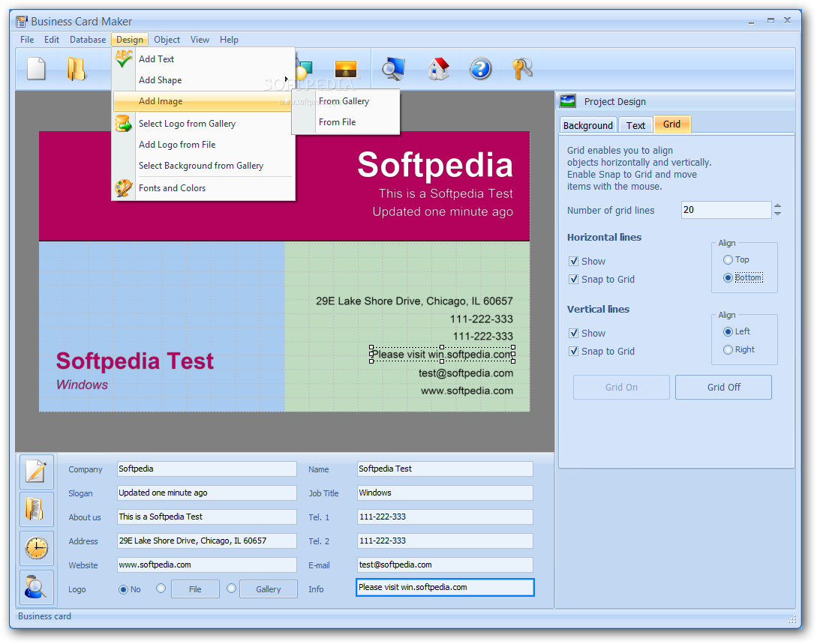Click the Address input field
The image size is (817, 644).
click(207, 541)
